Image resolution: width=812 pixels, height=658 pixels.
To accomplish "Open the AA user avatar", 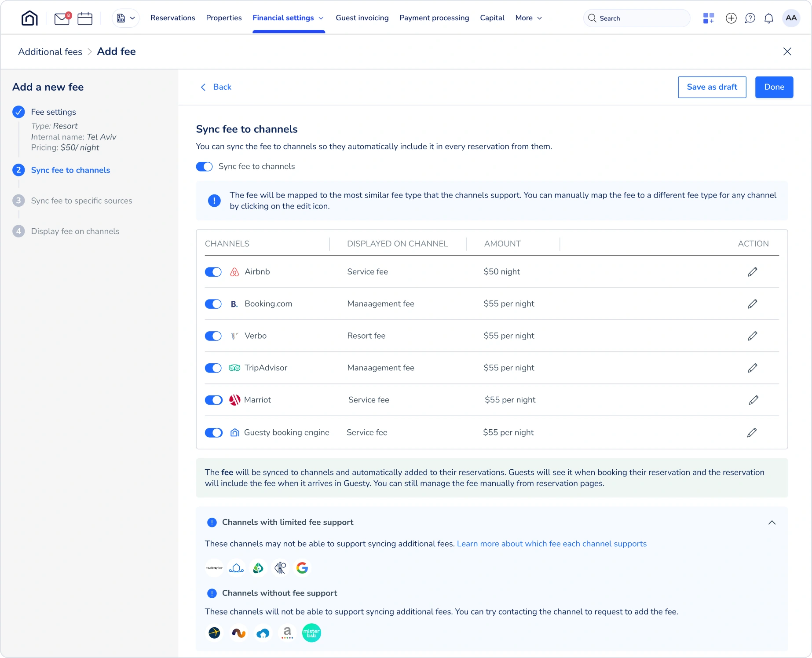I will coord(791,18).
